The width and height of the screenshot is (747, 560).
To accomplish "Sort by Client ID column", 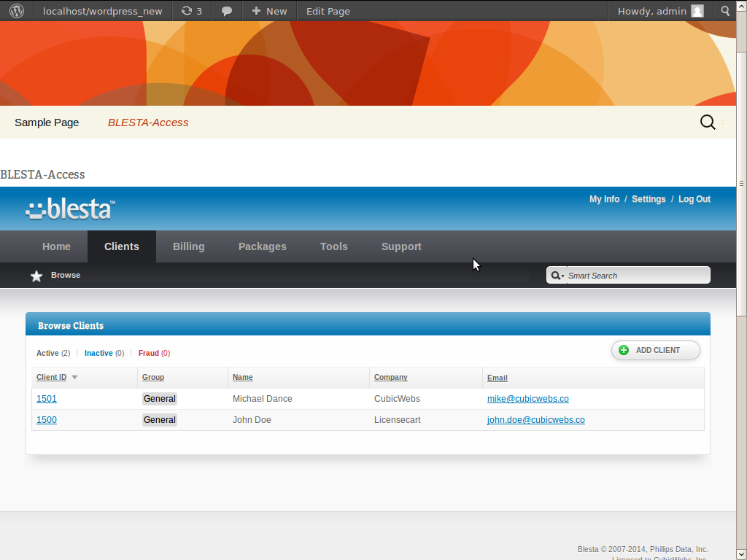I will point(52,377).
